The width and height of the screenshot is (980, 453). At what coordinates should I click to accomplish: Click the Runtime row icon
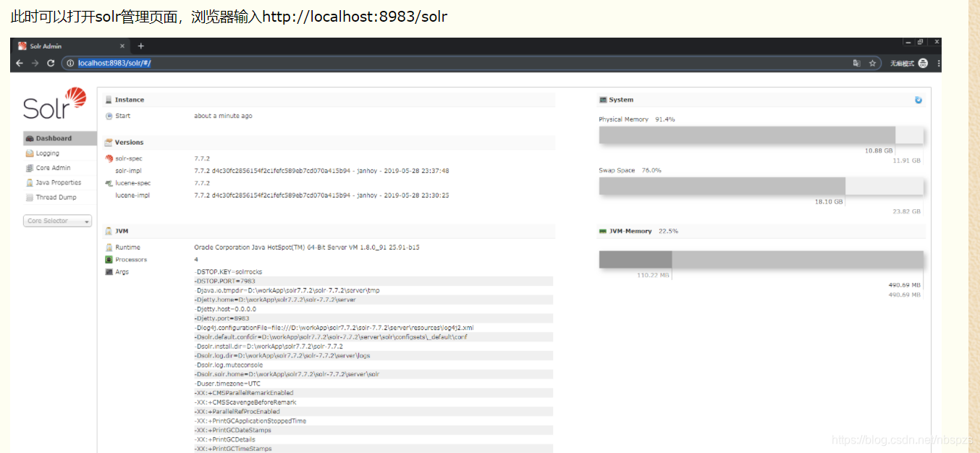tap(109, 247)
